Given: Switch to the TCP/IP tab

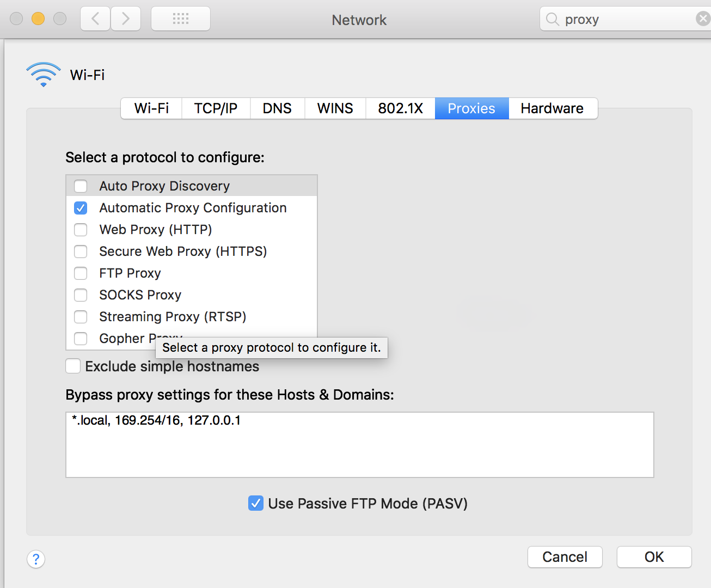Looking at the screenshot, I should 215,108.
